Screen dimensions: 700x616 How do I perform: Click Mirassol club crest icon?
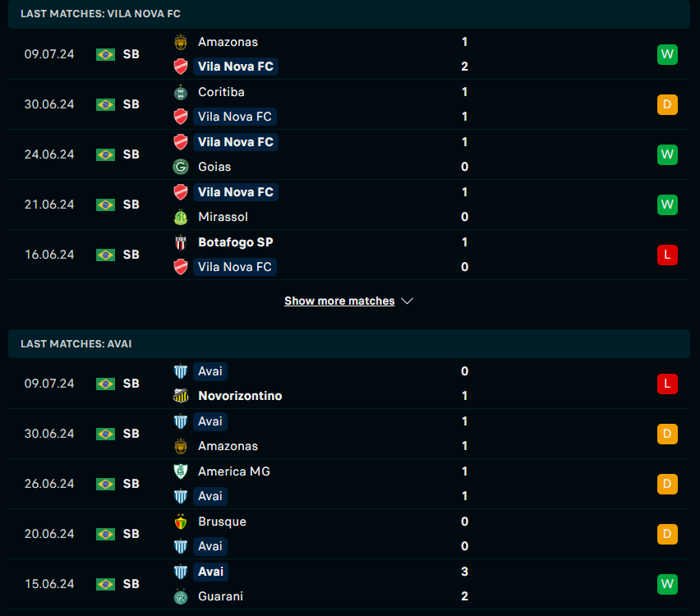(181, 217)
